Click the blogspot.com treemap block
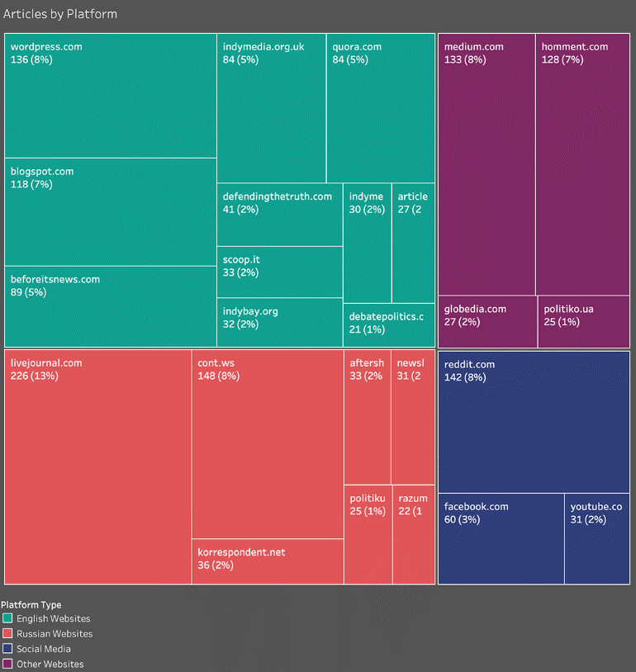Image resolution: width=636 pixels, height=672 pixels. tap(111, 211)
